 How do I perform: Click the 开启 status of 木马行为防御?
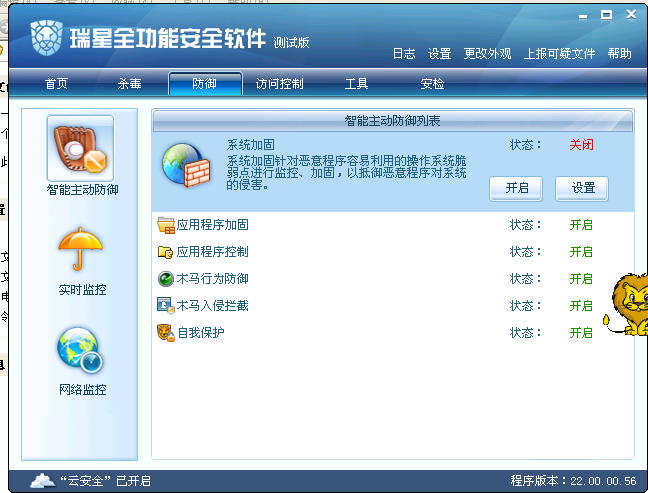tap(581, 279)
